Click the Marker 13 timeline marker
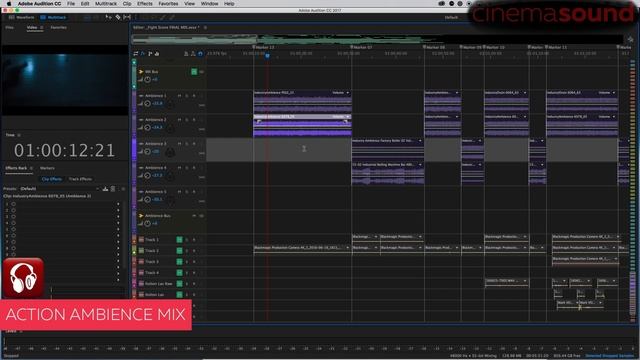The width and height of the screenshot is (640, 360). coord(263,47)
